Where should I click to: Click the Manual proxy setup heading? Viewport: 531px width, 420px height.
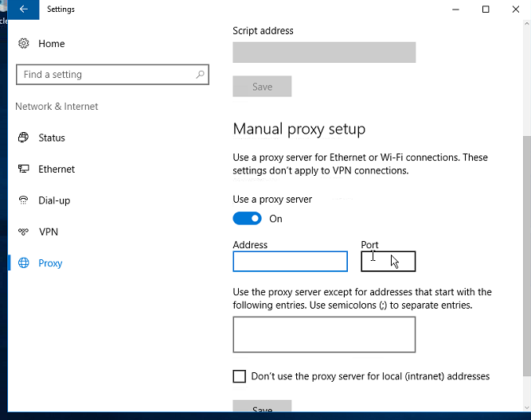click(299, 129)
